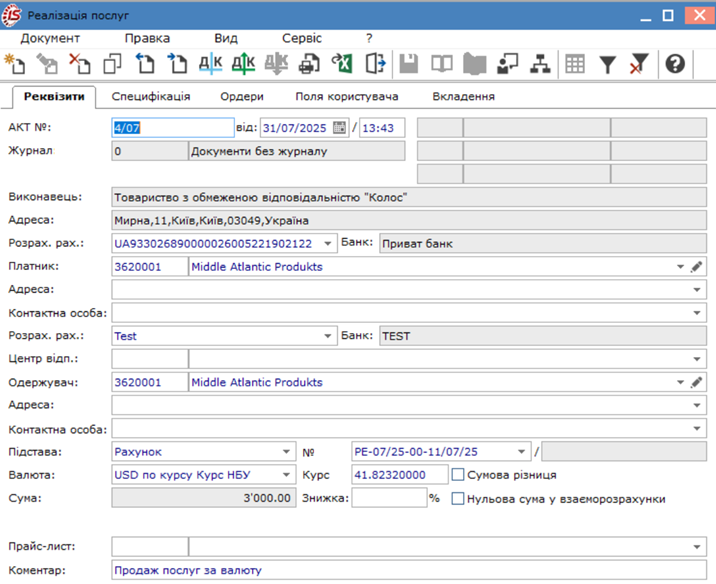716x584 pixels.
Task: Open the Валюта dropdown with USD по курсу
Action: pyautogui.click(x=286, y=475)
